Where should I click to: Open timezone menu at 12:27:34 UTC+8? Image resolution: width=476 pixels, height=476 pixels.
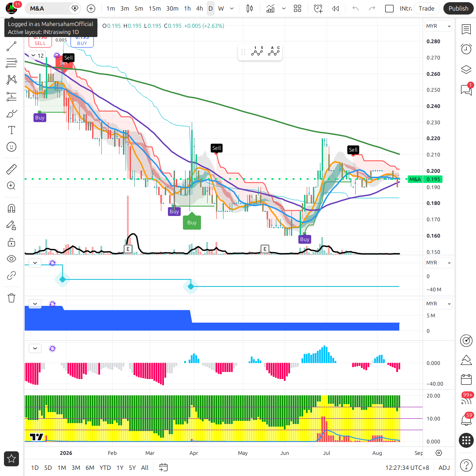click(407, 468)
